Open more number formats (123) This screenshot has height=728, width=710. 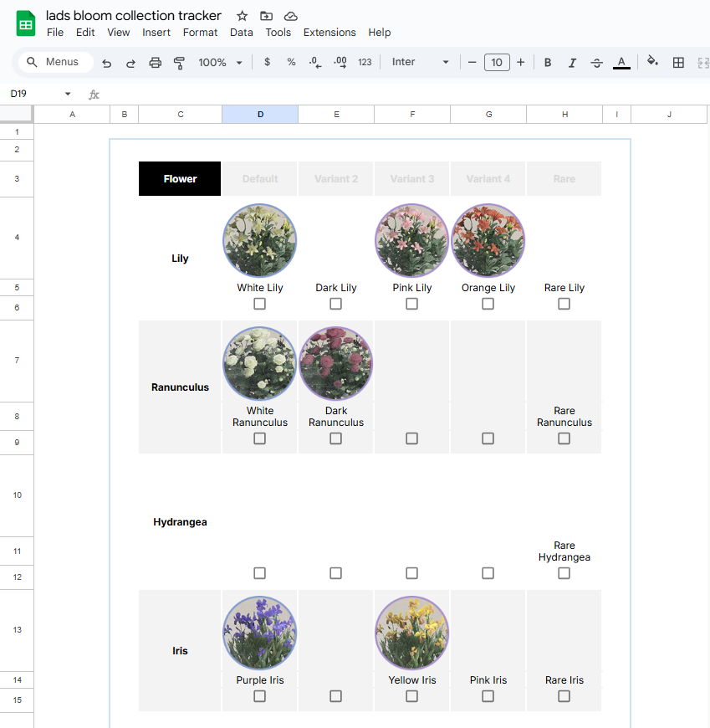tap(365, 62)
